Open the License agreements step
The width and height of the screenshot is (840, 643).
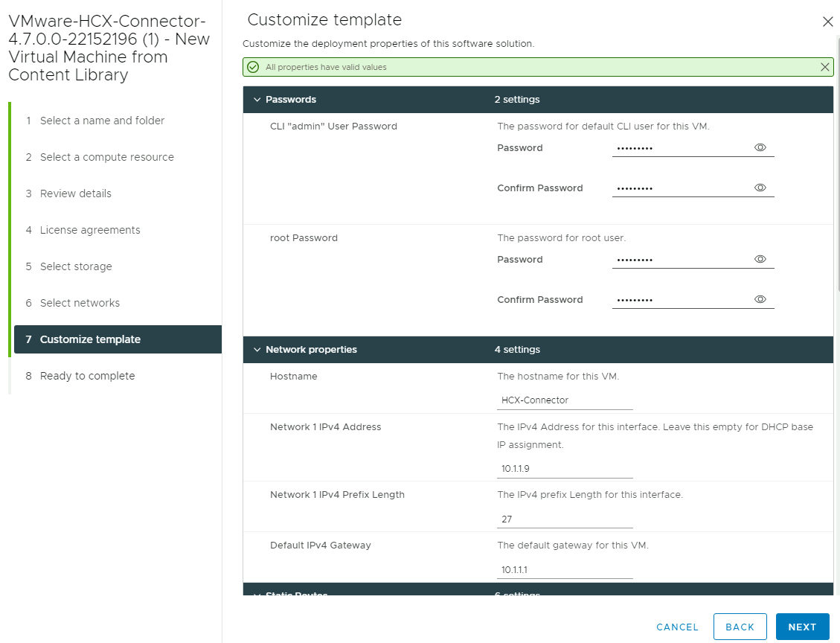[x=89, y=230]
